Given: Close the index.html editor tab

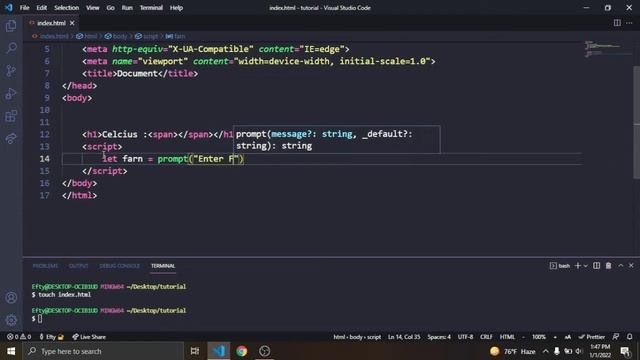Looking at the screenshot, I should pos(72,23).
